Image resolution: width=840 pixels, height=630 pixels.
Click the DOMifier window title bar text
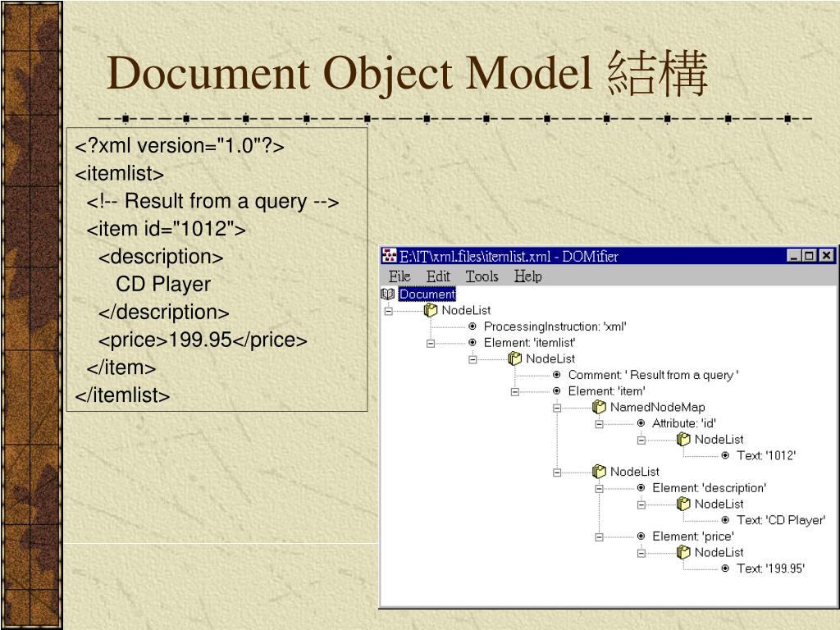pos(509,257)
